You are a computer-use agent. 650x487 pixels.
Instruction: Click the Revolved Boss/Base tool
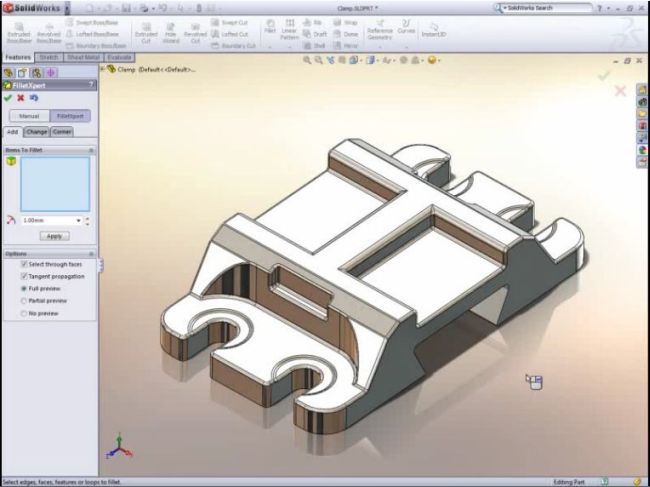(49, 32)
